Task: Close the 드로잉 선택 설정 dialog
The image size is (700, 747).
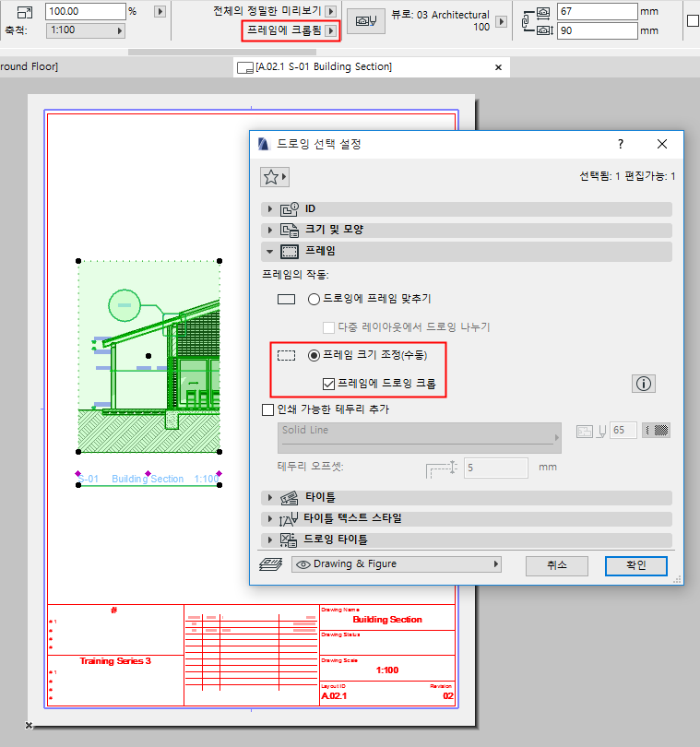Action: click(662, 144)
